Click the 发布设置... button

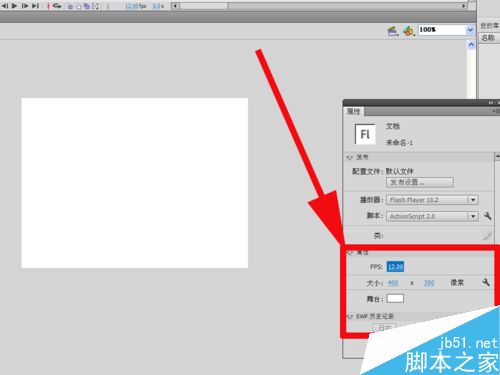click(x=420, y=182)
